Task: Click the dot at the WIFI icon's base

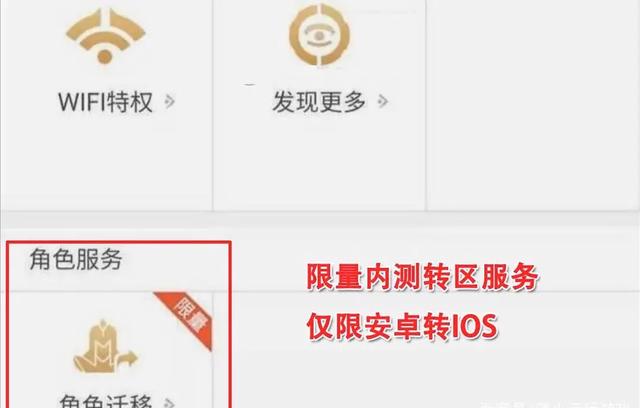Action: click(105, 57)
